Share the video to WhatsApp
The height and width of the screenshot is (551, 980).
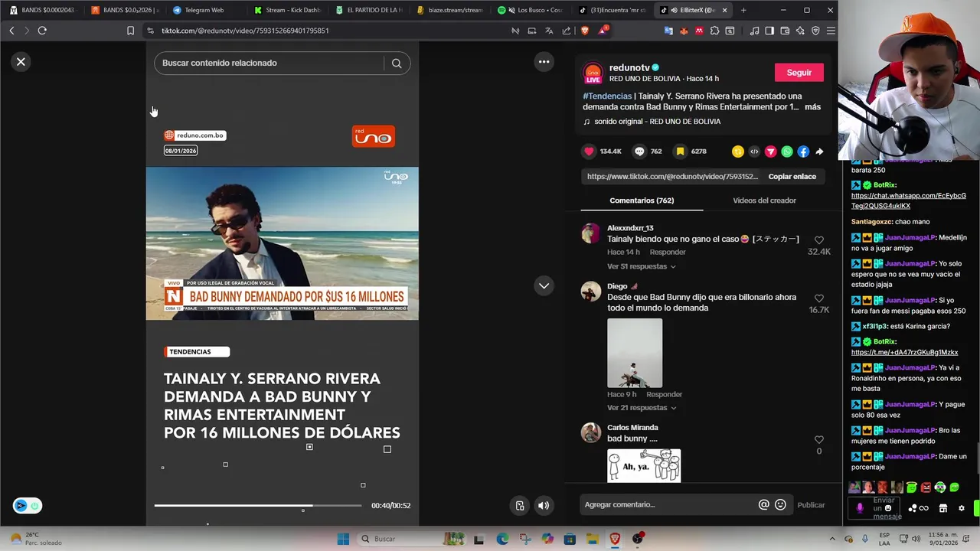click(x=787, y=152)
